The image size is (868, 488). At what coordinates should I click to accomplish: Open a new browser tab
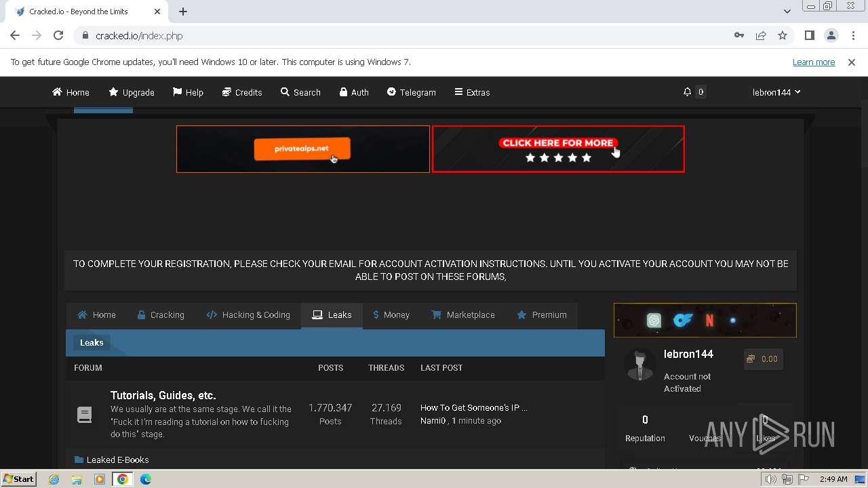(183, 12)
